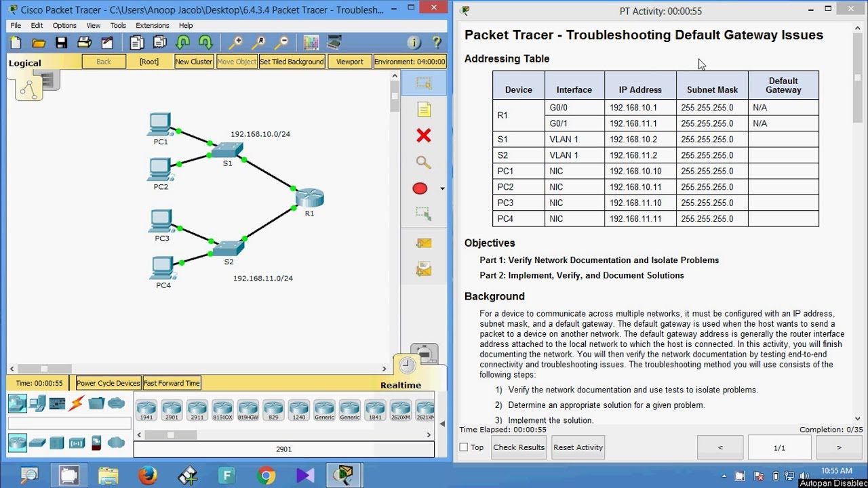The width and height of the screenshot is (868, 488).
Task: Select the red circle Draw shape tool
Action: (x=420, y=188)
